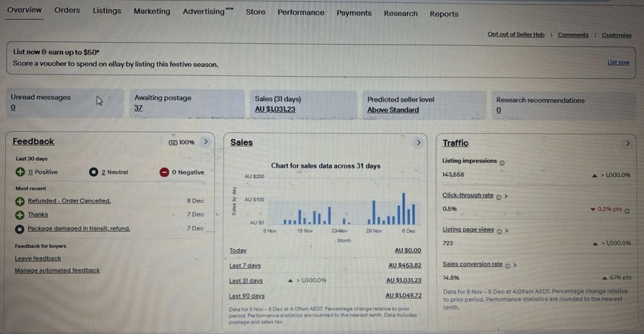This screenshot has width=644, height=334.
Task: Click the Sales conversion rate info icon
Action: pos(507,265)
